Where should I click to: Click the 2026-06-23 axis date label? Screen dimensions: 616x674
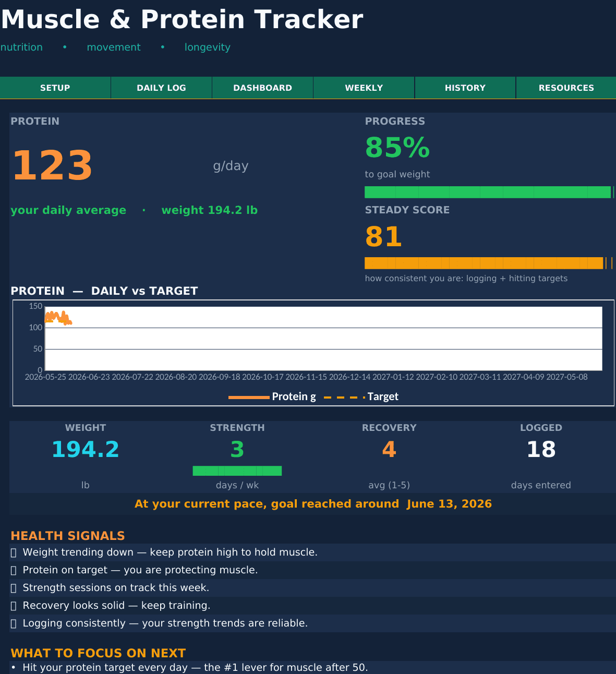click(89, 377)
